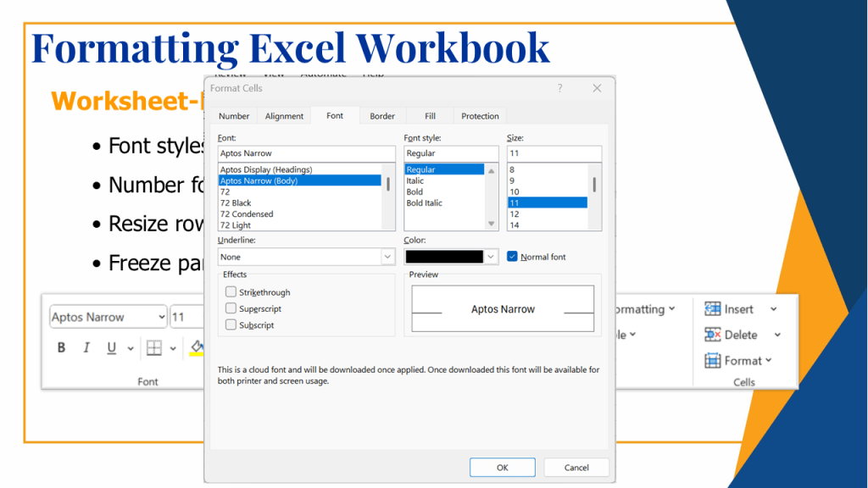Select Bold Italic in font style list

point(424,203)
